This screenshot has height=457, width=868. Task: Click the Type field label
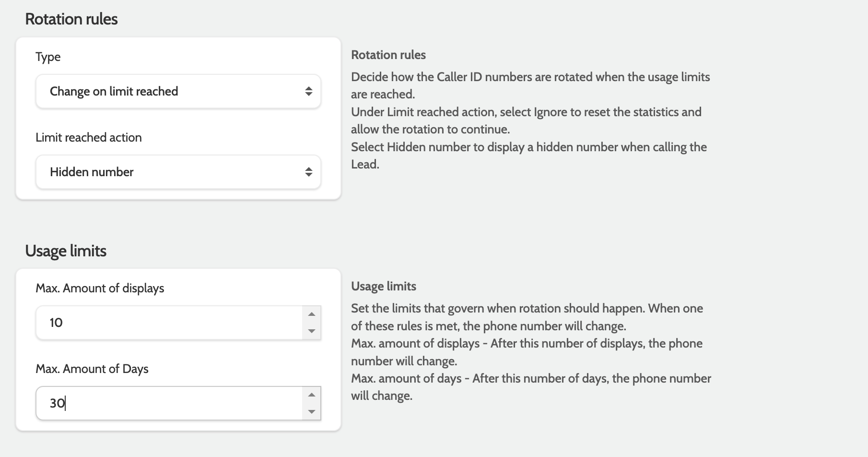[x=48, y=57]
